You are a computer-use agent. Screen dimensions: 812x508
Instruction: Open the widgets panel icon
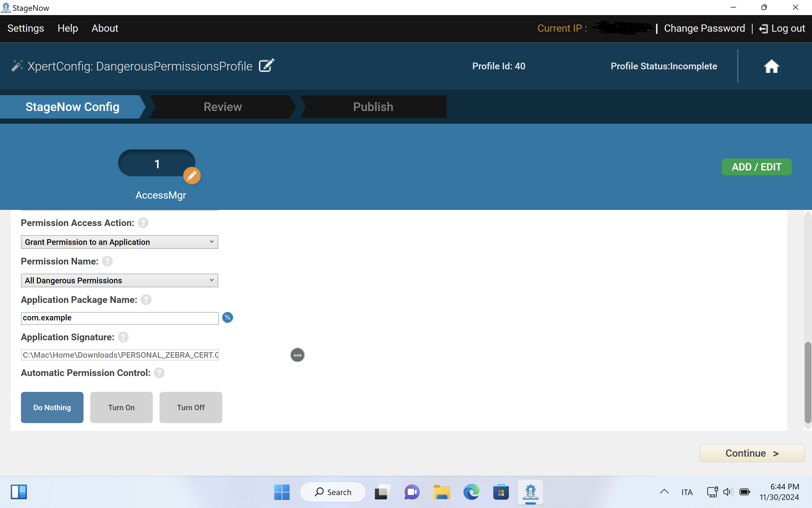(19, 492)
